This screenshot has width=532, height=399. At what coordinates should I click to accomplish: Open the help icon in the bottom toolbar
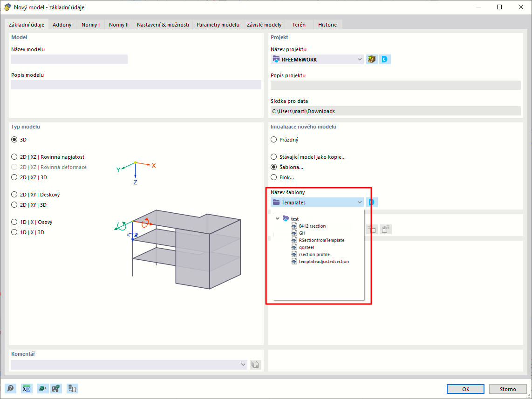[x=11, y=388]
